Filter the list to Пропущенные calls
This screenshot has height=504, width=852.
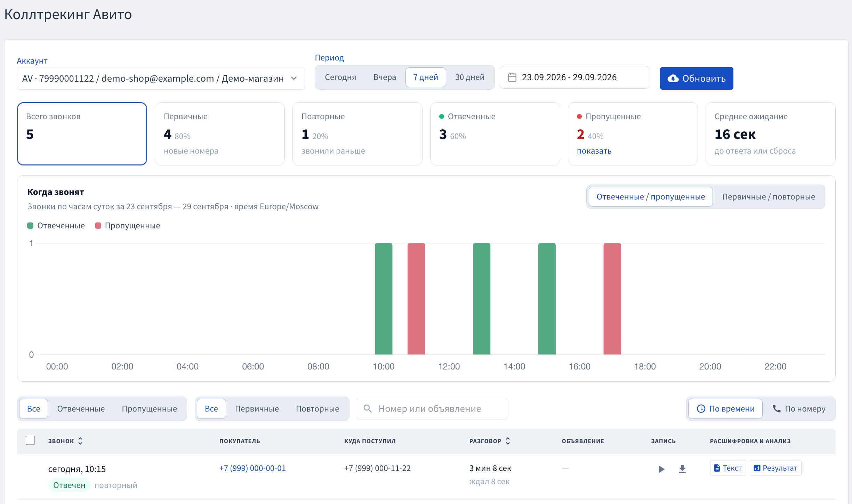[x=149, y=409]
